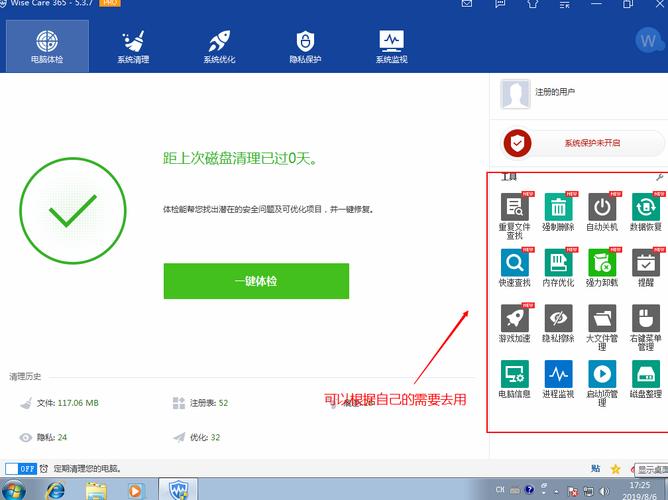Click the 隐私: 24 history entry

click(x=43, y=437)
